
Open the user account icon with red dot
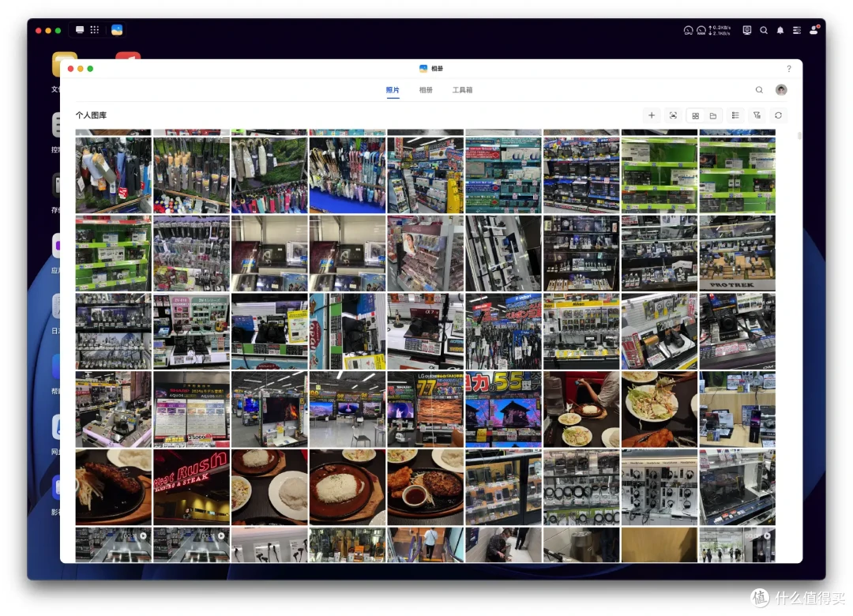click(x=814, y=30)
